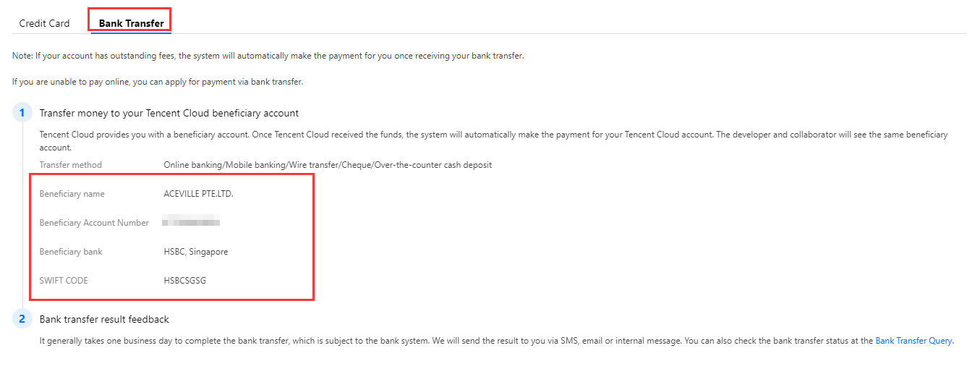
Task: Click the step 2 number circle
Action: (22, 319)
